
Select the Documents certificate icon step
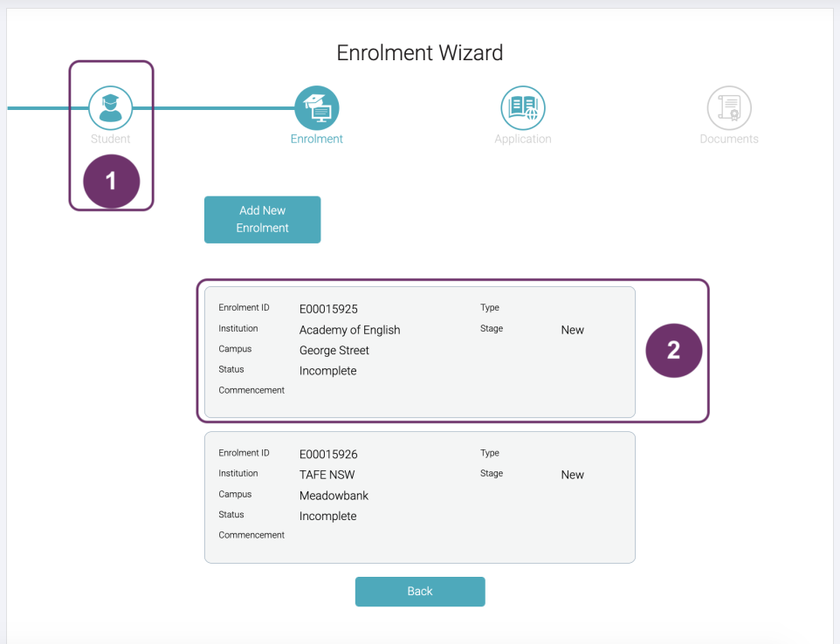[x=729, y=107]
